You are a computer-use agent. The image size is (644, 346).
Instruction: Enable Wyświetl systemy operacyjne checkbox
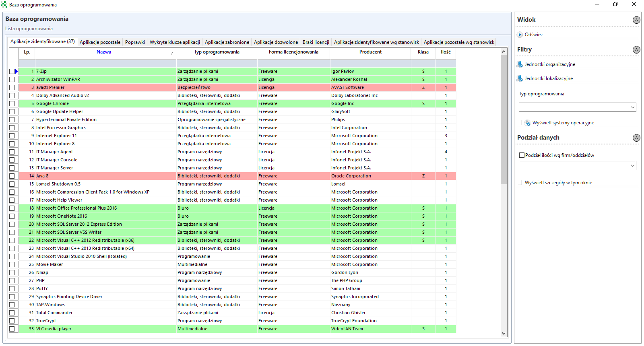pyautogui.click(x=520, y=123)
